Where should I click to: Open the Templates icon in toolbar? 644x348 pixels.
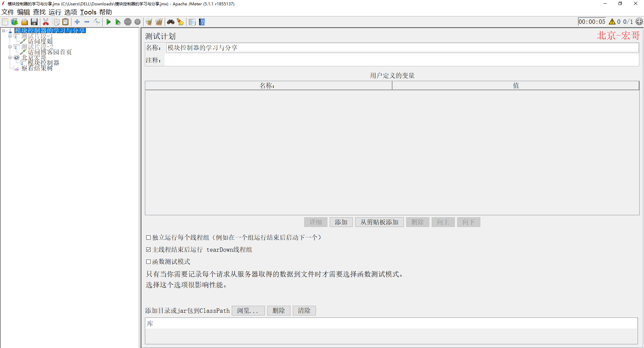(14, 22)
